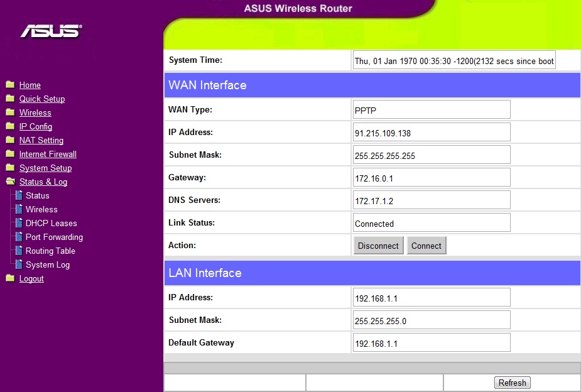Viewport: 581px width, 392px height.
Task: Click the Status & Log link
Action: (x=43, y=182)
